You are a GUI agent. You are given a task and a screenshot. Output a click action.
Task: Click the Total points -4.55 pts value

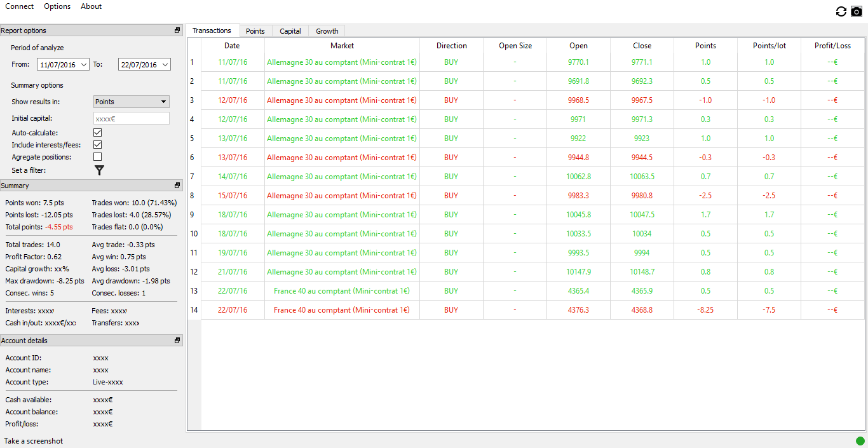[59, 227]
